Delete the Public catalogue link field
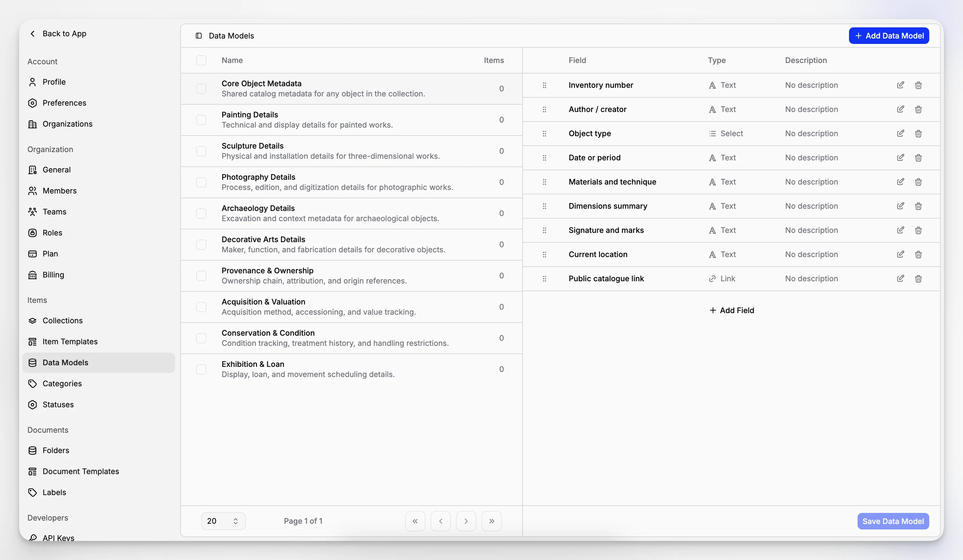 (918, 279)
